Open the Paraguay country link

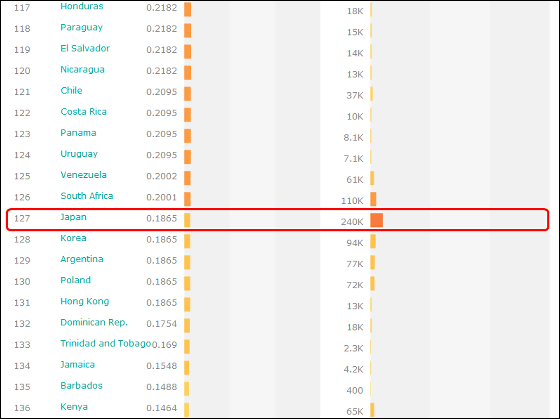pyautogui.click(x=81, y=27)
